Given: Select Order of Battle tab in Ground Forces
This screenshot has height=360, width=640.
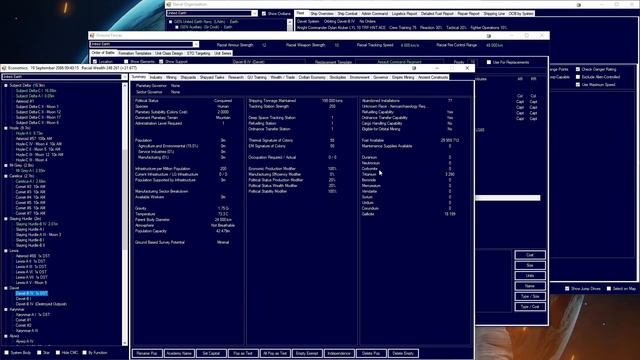Looking at the screenshot, I should 103,53.
